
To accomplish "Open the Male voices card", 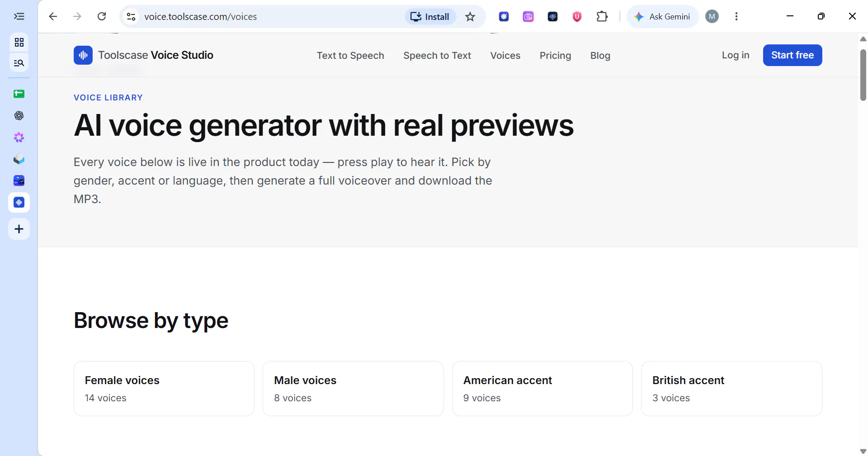I will click(x=353, y=389).
